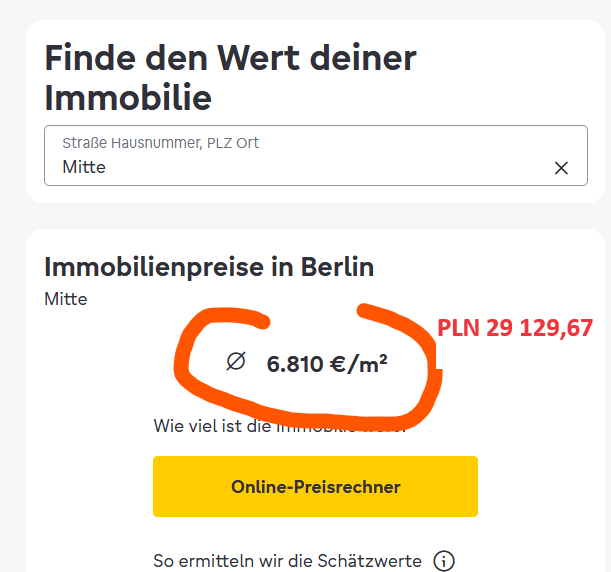The height and width of the screenshot is (572, 611).
Task: Click the 'Straße Hausnummer, PLZ Ort' field label
Action: [x=160, y=143]
